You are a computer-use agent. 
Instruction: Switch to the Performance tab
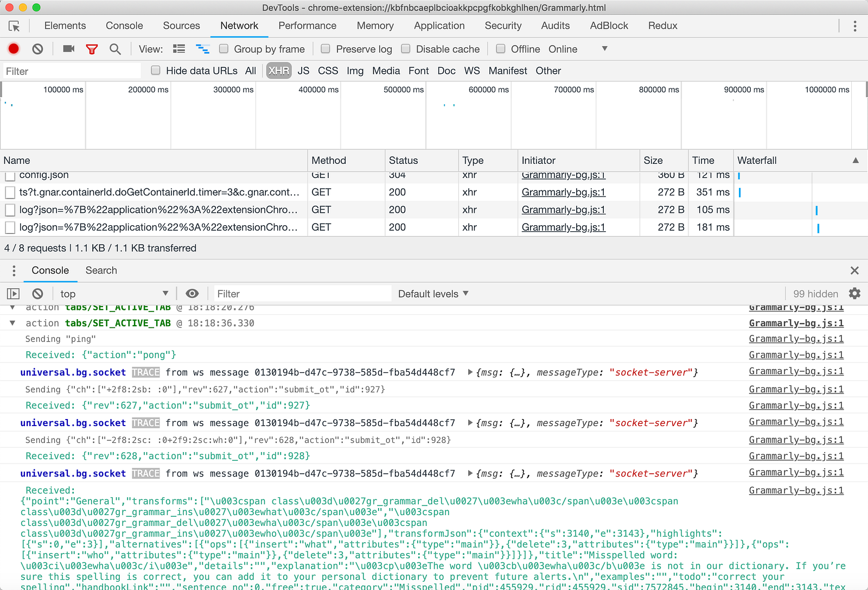[x=307, y=26]
